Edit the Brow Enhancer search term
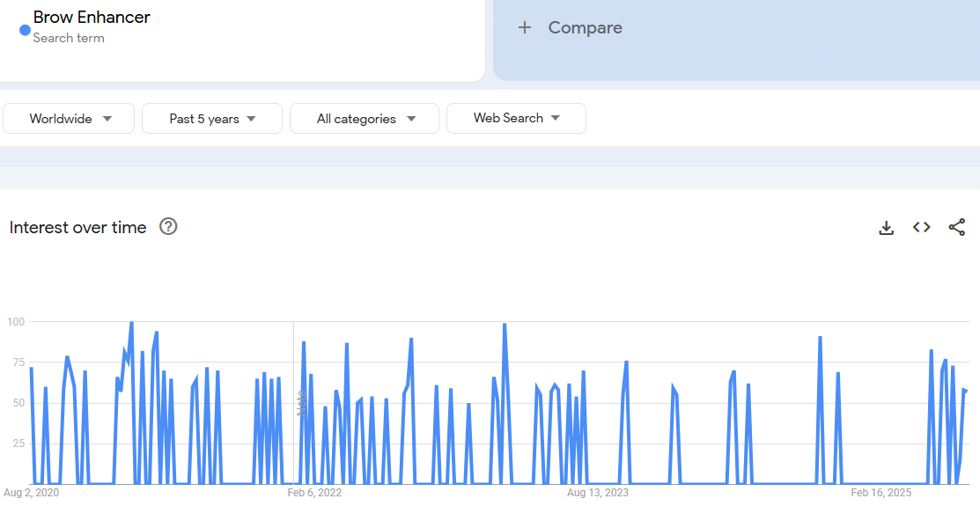This screenshot has height=506, width=980. click(92, 18)
